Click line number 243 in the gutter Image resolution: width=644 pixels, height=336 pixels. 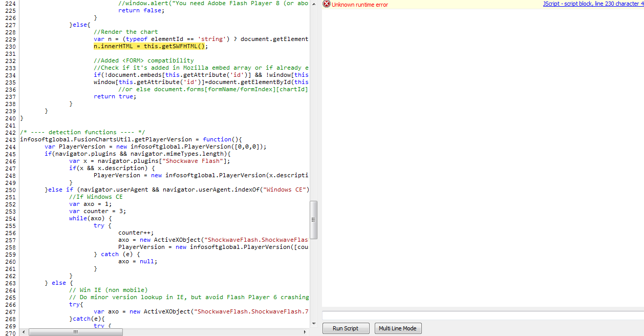tap(10, 139)
